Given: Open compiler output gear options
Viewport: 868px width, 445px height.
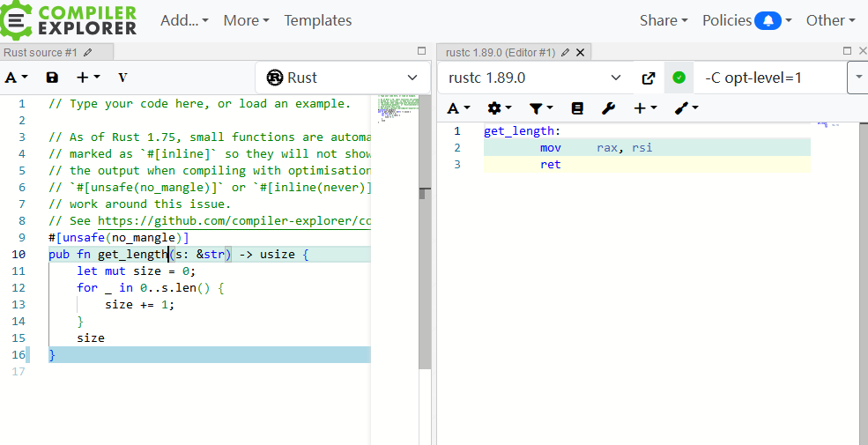Looking at the screenshot, I should (x=500, y=108).
